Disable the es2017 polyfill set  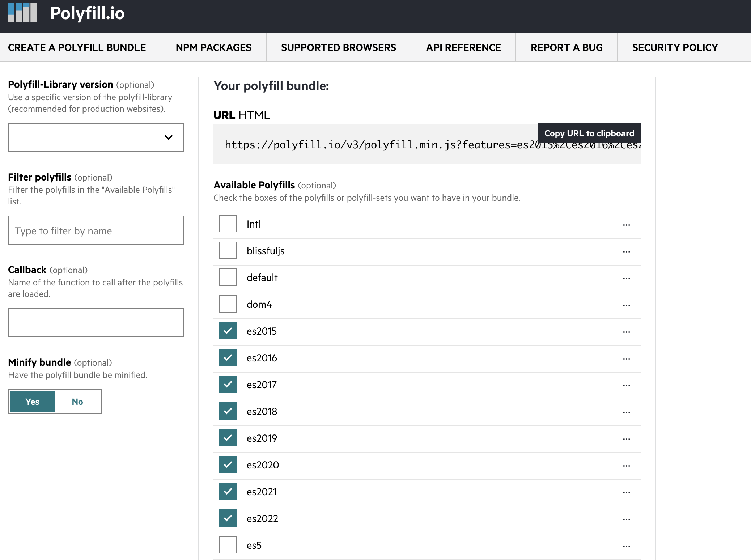pyautogui.click(x=228, y=384)
